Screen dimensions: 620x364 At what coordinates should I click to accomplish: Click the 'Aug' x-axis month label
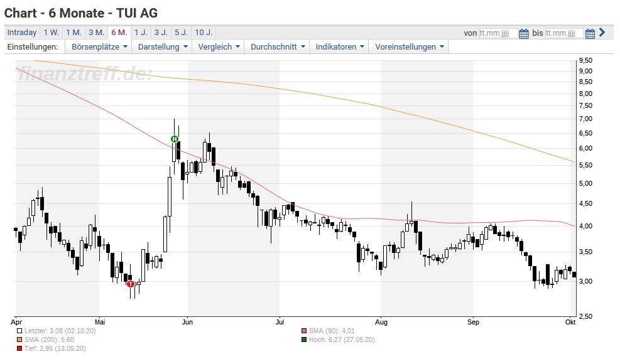pos(381,322)
